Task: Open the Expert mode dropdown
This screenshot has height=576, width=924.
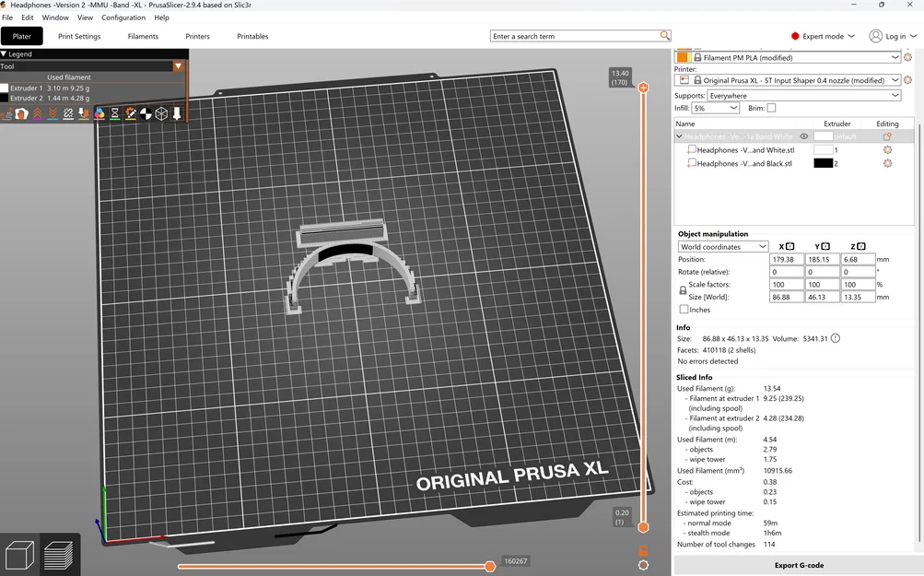Action: pos(823,36)
